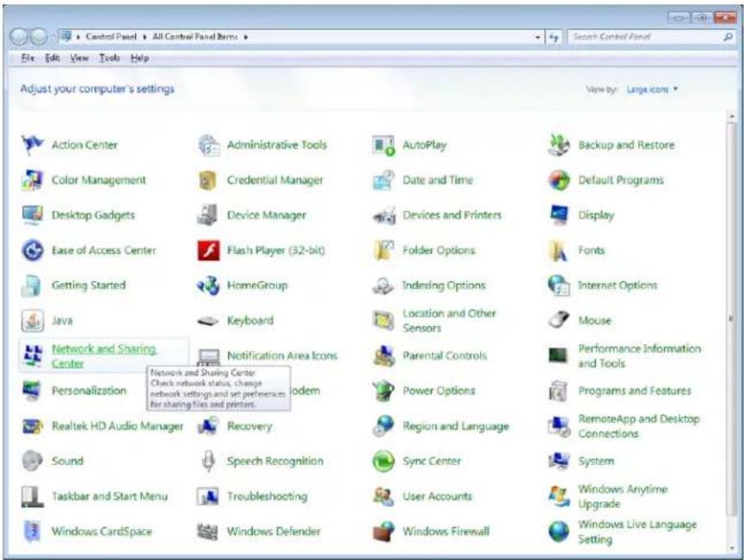This screenshot has height=560, width=744.
Task: Open the Network and Sharing Center link
Action: [104, 356]
